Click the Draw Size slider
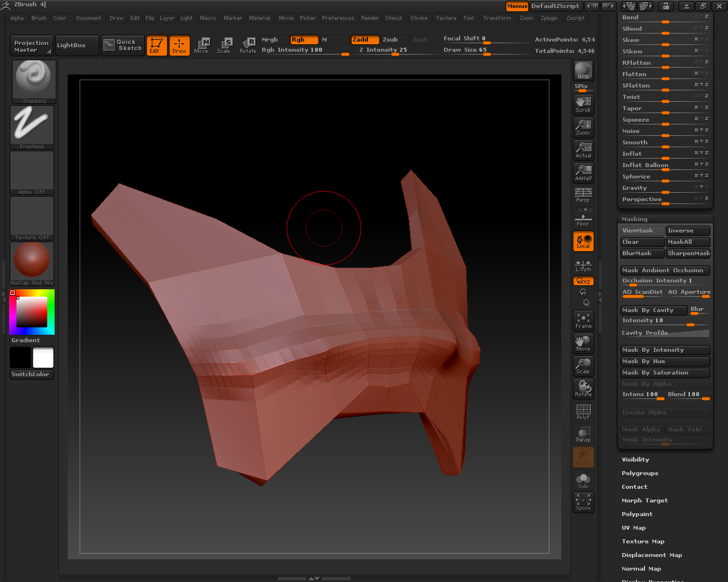Image resolution: width=728 pixels, height=582 pixels. [485, 50]
